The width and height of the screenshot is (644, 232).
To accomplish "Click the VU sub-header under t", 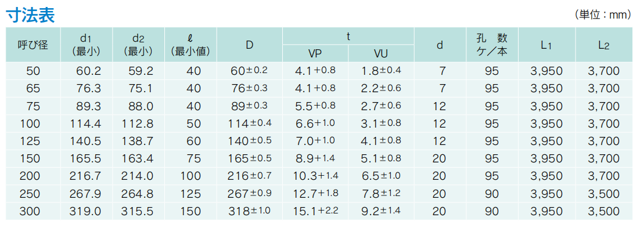I will tap(381, 53).
